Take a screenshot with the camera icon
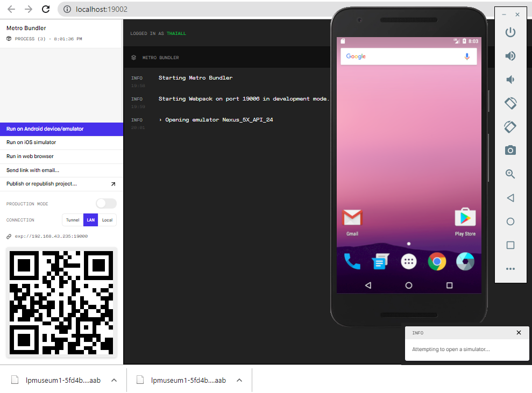This screenshot has height=393, width=532. tap(510, 150)
